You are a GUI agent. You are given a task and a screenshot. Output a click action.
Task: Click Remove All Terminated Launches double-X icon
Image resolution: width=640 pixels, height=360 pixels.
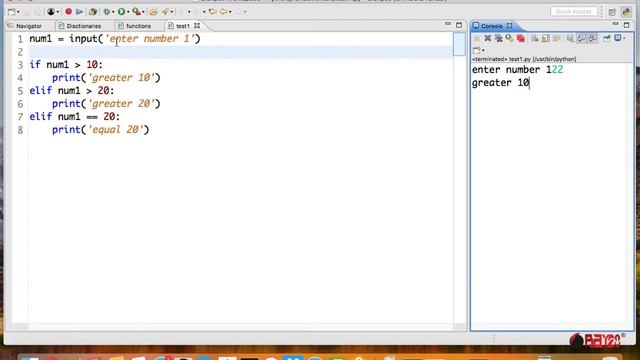pos(498,38)
